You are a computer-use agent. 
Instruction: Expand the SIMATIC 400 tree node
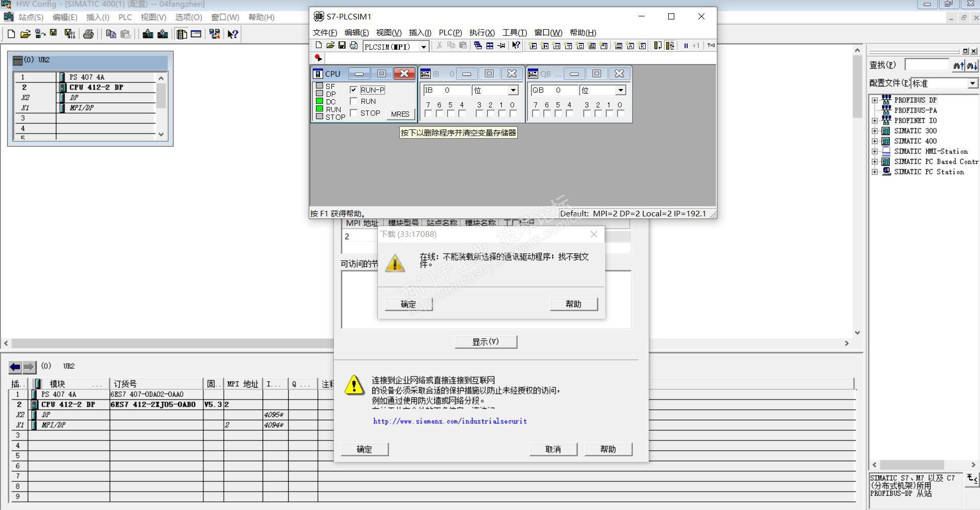(875, 141)
